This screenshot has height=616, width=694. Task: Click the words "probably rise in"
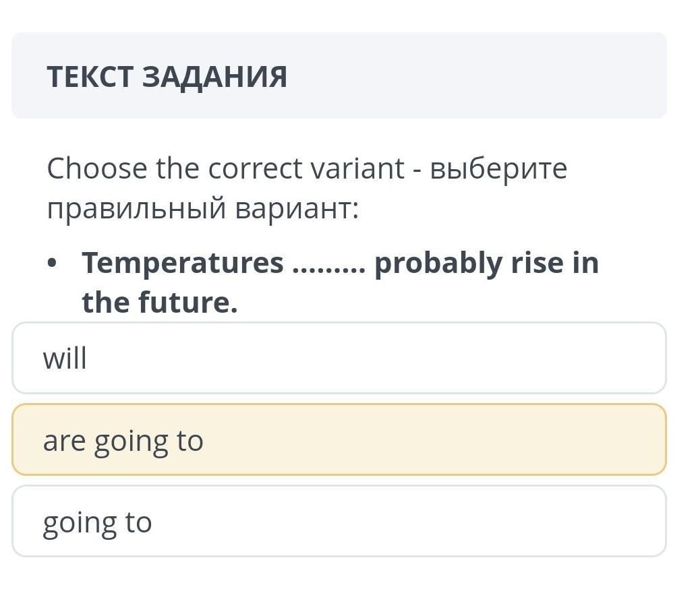click(486, 263)
